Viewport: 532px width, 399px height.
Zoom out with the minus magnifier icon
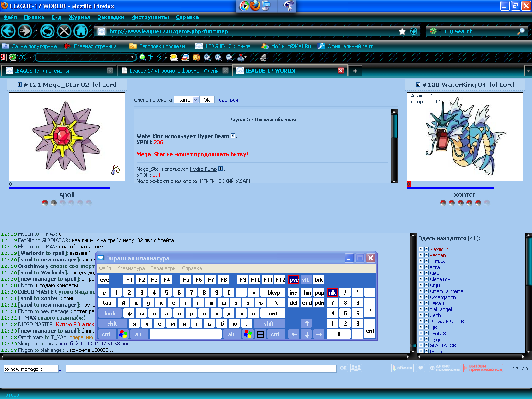coord(230,57)
